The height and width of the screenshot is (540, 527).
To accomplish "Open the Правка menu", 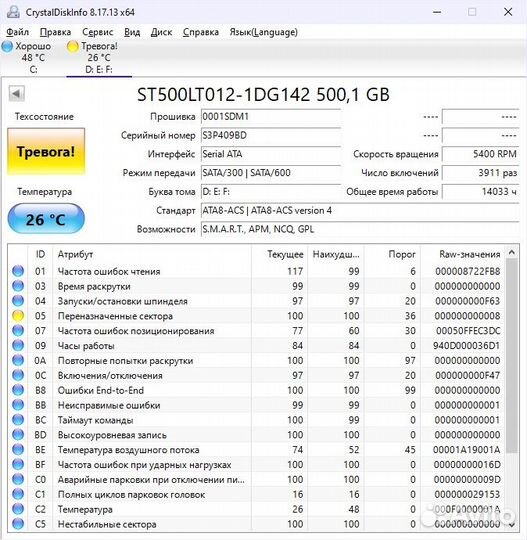I will pos(55,32).
